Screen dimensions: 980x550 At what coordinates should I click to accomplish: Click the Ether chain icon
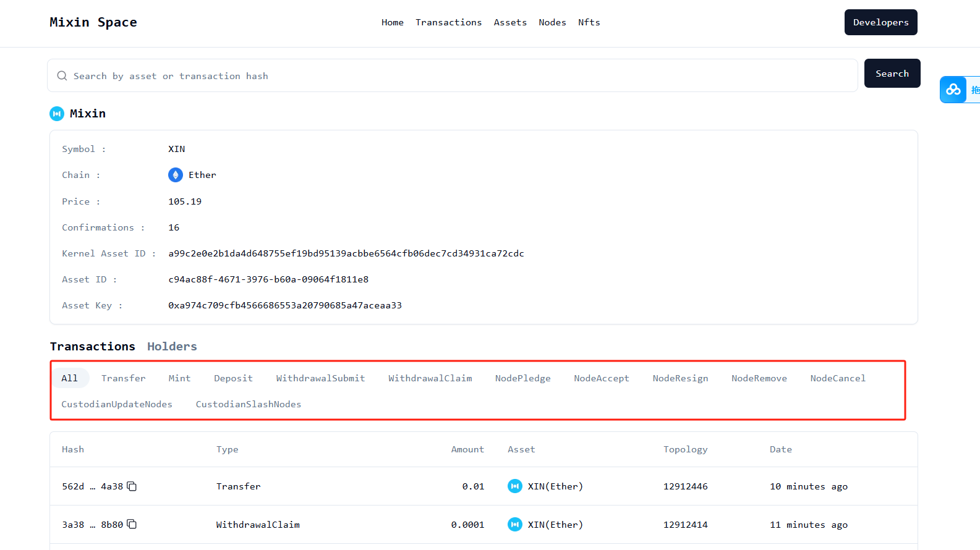pos(176,175)
